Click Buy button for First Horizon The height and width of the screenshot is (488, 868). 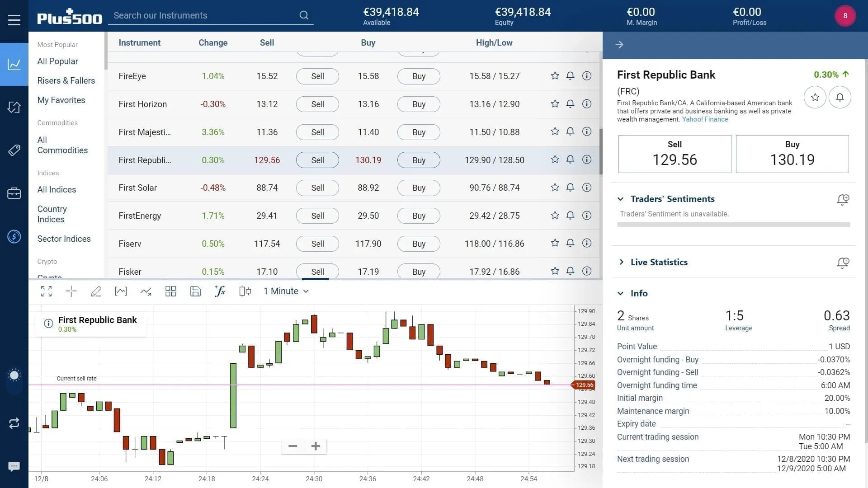click(x=419, y=104)
